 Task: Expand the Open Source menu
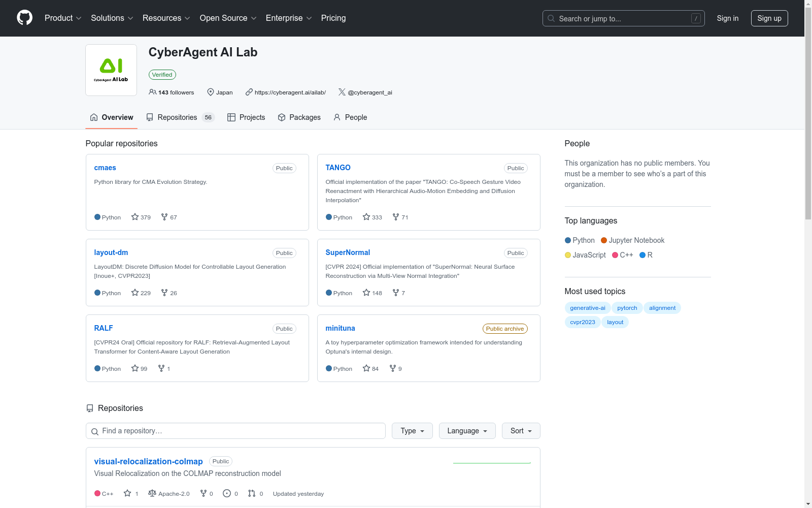[x=228, y=18]
